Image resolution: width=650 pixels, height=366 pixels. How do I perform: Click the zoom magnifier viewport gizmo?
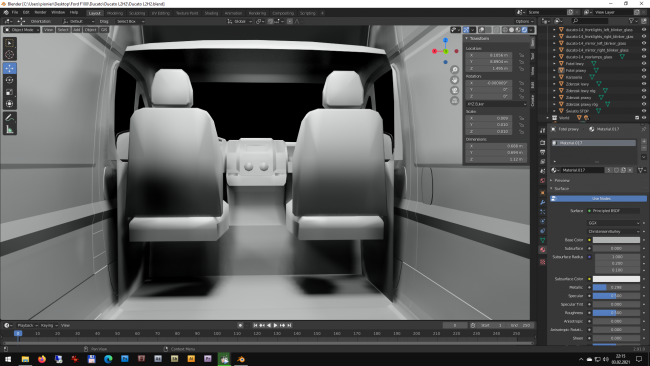pyautogui.click(x=454, y=70)
